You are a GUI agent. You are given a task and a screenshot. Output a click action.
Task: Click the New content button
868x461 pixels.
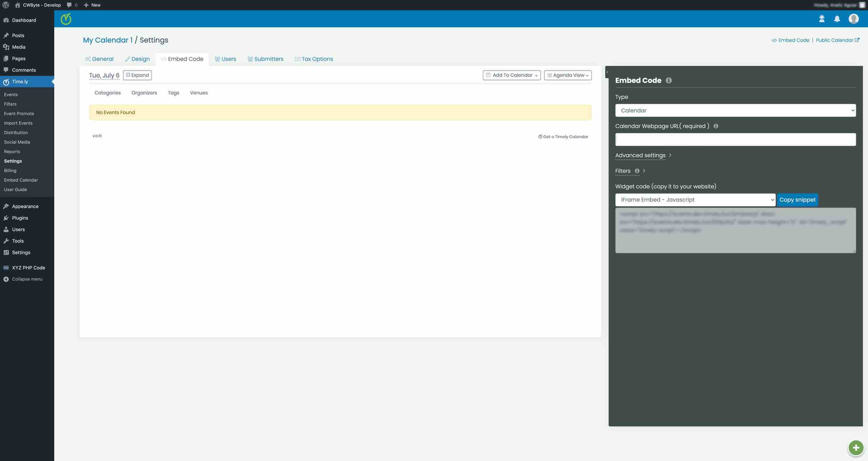coord(92,5)
